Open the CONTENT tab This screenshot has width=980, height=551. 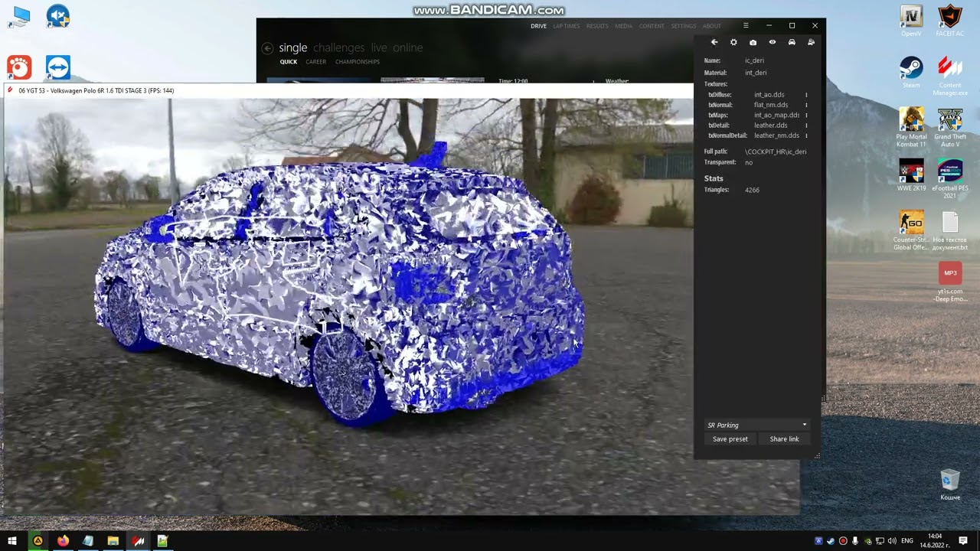[x=652, y=26]
